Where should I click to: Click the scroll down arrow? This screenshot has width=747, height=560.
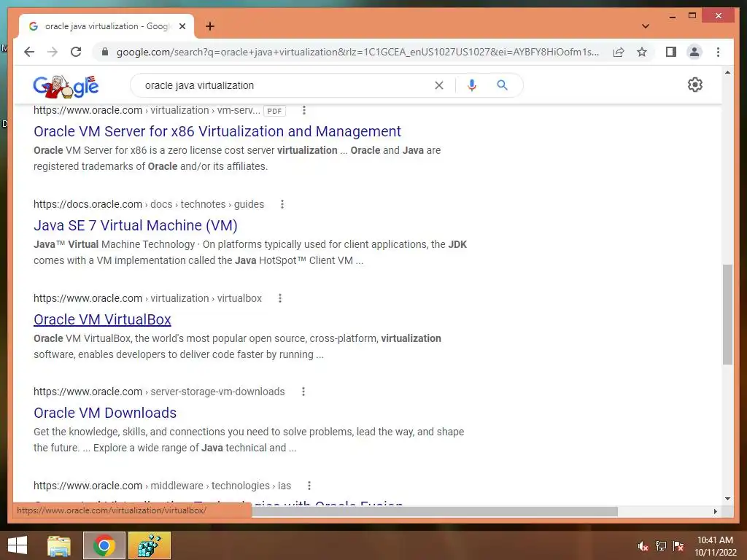tap(727, 499)
